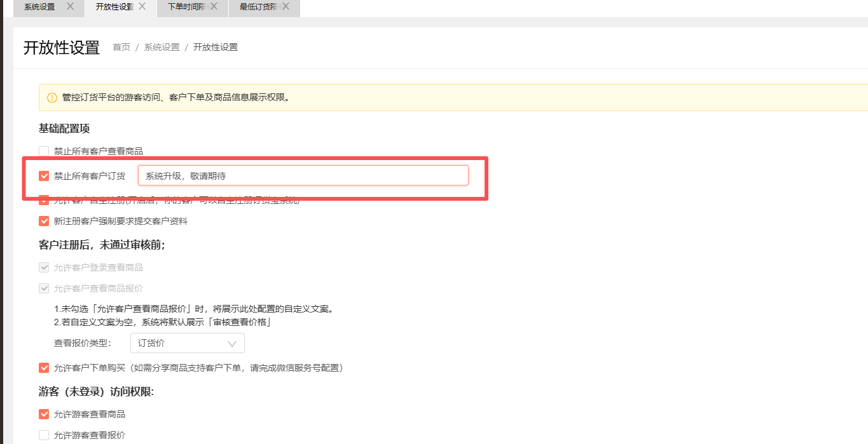
Task: Toggle 允许客户登录查看商品 checkbox
Action: coord(44,267)
